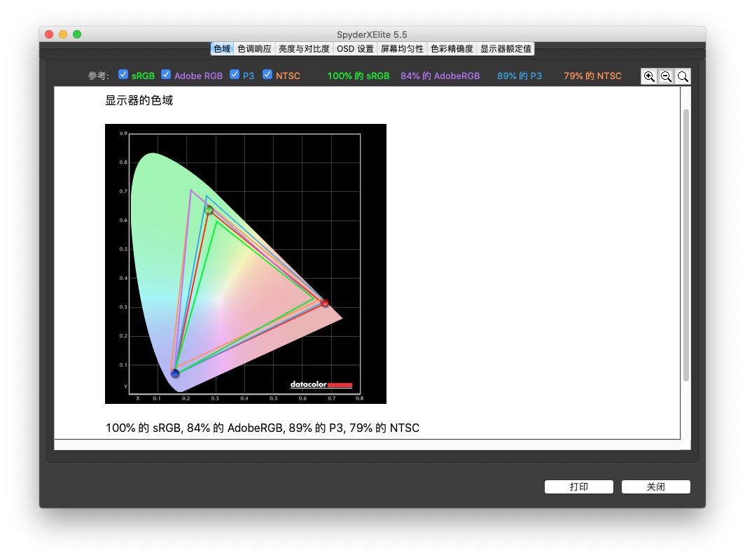Image resolution: width=745 pixels, height=560 pixels.
Task: Click the purple '84% 的 AdobeRGB' text
Action: click(x=440, y=76)
